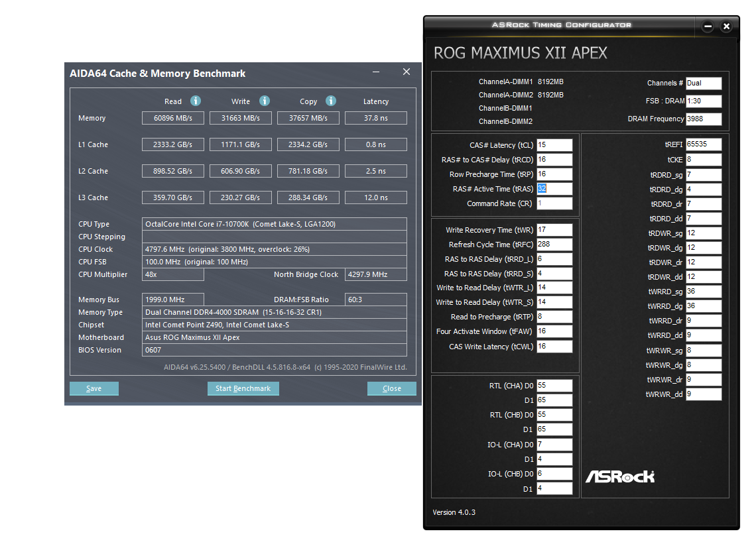Click the CAS Write Latency (tCWL) field
756x552 pixels.
click(554, 347)
